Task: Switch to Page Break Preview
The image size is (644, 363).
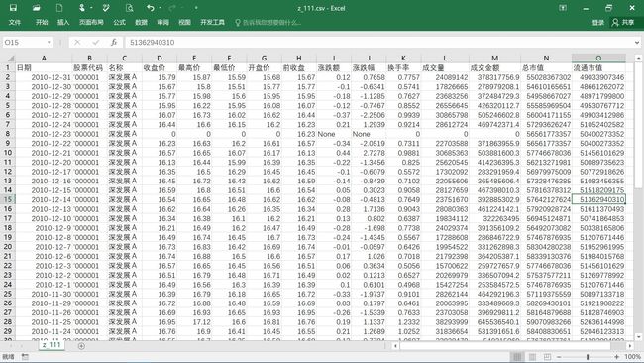Action: (x=547, y=357)
